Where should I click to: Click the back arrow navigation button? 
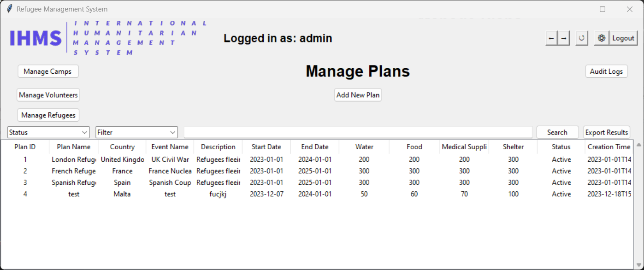pyautogui.click(x=551, y=38)
